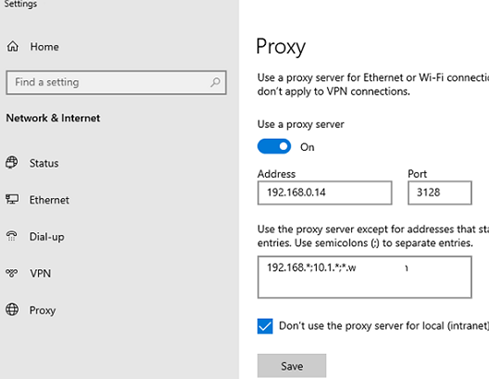
Task: Click the Ethernet monitor icon
Action: click(x=12, y=199)
